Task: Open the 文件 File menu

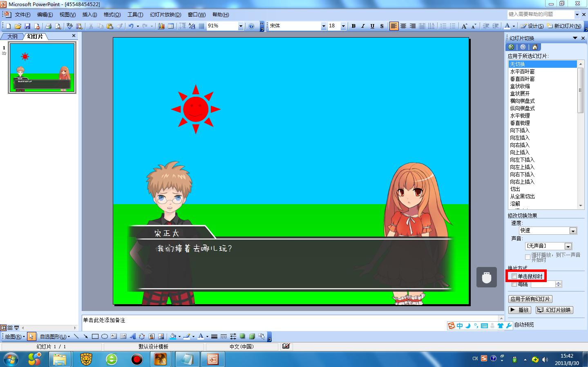Action: point(22,15)
